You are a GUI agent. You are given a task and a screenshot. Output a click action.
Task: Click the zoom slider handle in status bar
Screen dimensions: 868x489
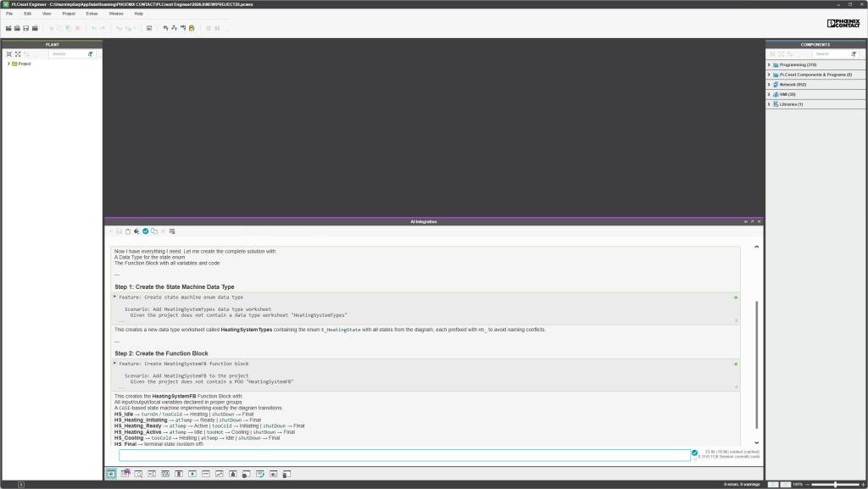pyautogui.click(x=835, y=485)
